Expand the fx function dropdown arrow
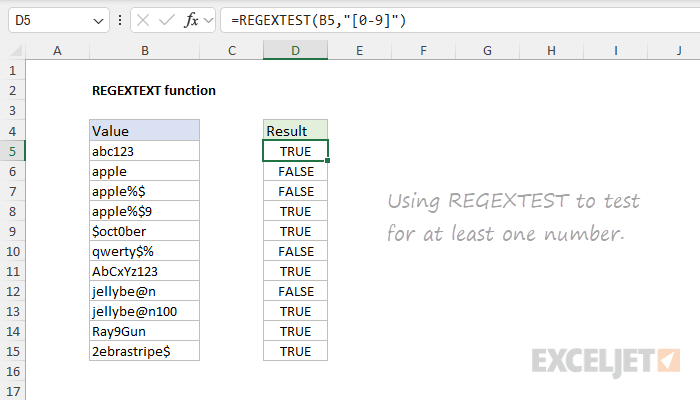This screenshot has height=400, width=700. click(x=208, y=21)
